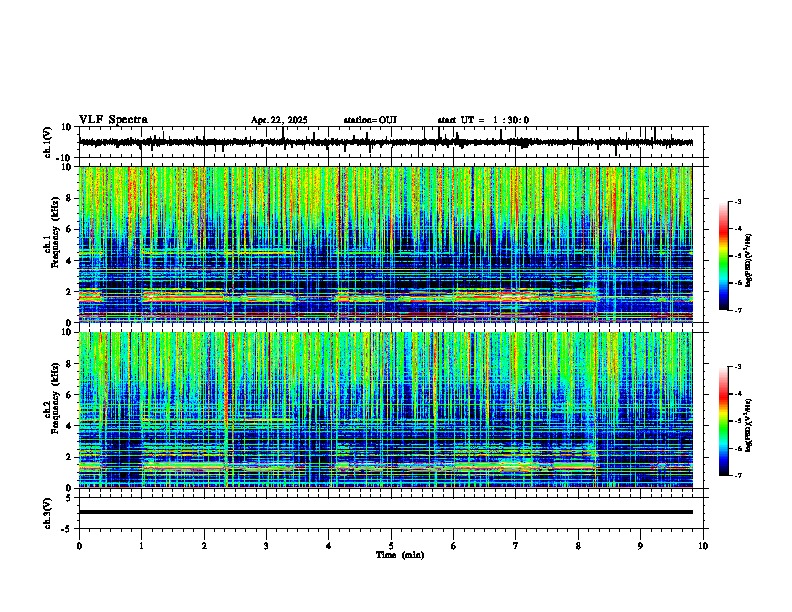The image size is (792, 612).
Task: Click time axis tick label "6"
Action: (454, 546)
